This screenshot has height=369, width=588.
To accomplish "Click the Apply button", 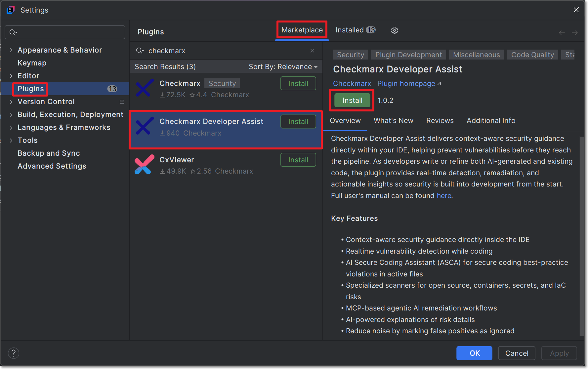I will pyautogui.click(x=559, y=353).
